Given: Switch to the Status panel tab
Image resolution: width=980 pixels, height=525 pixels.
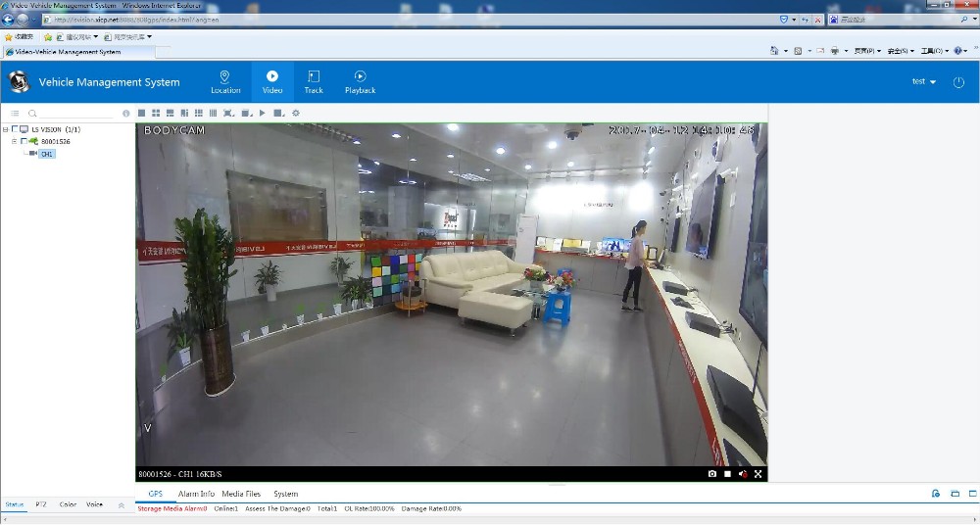Looking at the screenshot, I should tap(15, 504).
